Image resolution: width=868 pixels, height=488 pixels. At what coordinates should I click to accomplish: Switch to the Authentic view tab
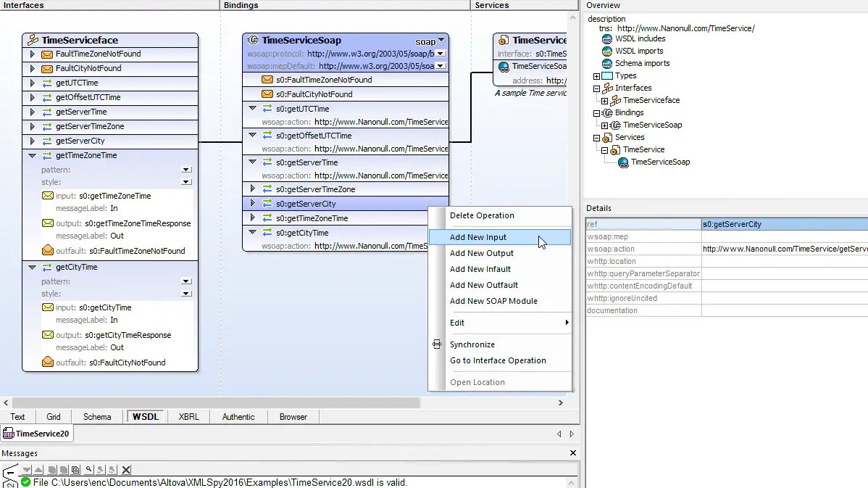(238, 416)
